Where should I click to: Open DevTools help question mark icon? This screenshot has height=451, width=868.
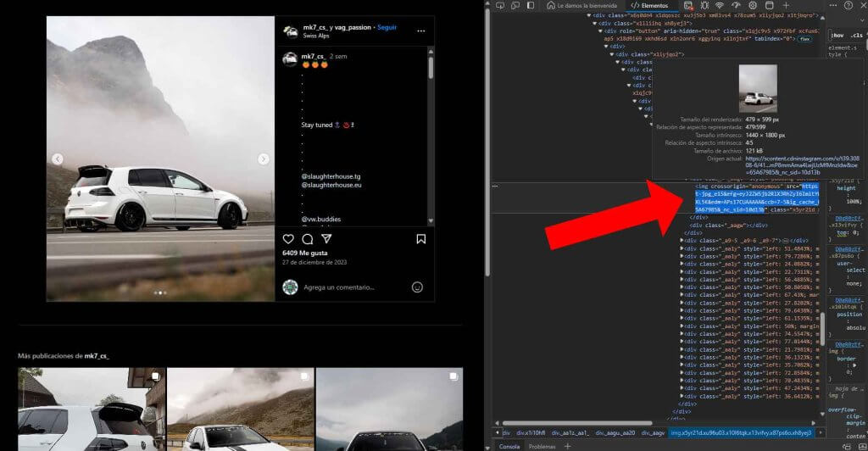pyautogui.click(x=848, y=6)
